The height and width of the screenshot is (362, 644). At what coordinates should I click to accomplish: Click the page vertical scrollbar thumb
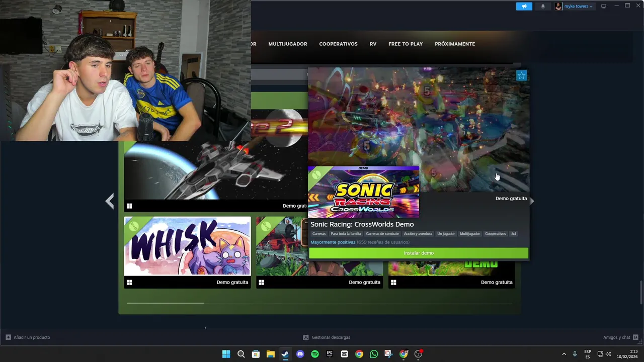(x=641, y=292)
